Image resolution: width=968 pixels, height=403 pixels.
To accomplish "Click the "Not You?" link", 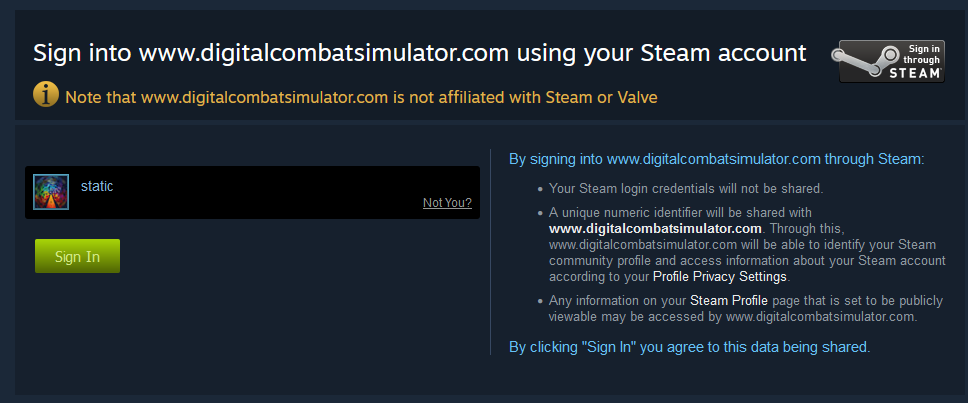I will pos(447,203).
